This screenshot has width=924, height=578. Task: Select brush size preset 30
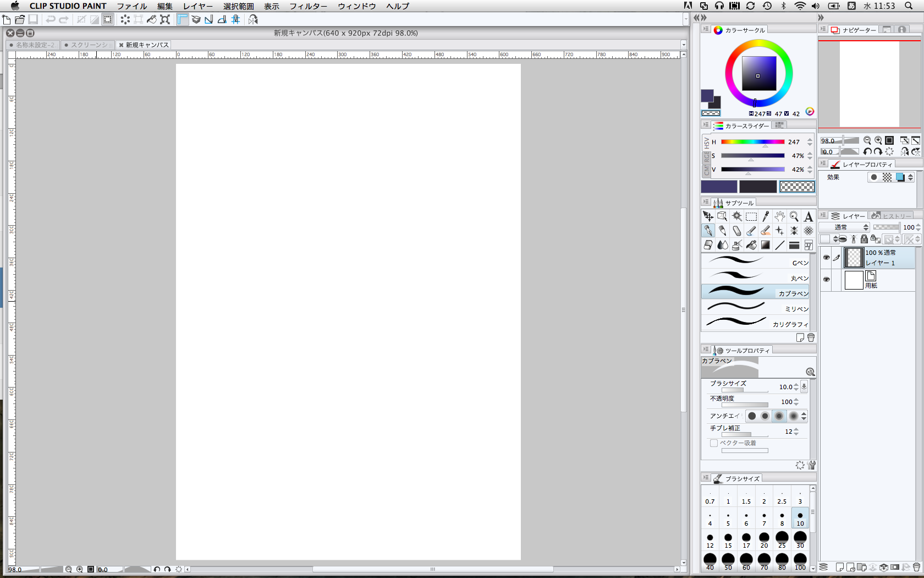800,539
